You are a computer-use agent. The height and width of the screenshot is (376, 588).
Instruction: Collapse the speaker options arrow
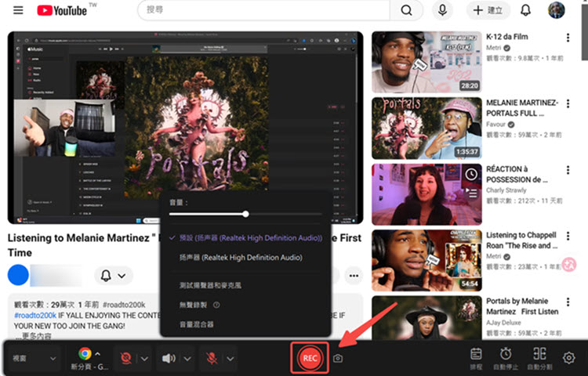pos(187,359)
